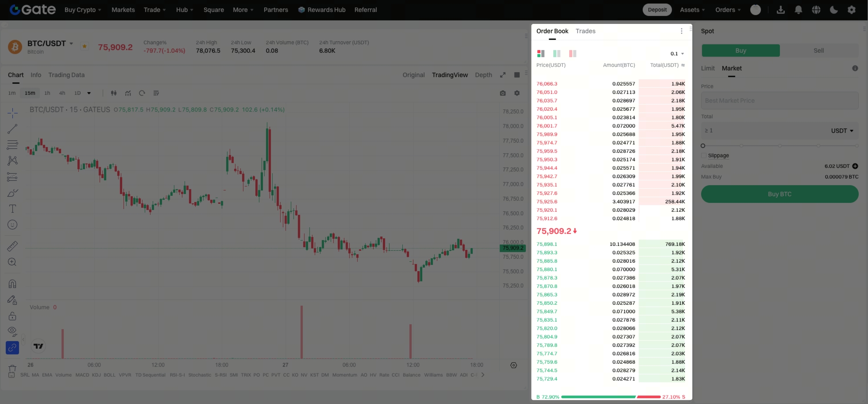
Task: Select the Limit order tab
Action: tap(708, 68)
